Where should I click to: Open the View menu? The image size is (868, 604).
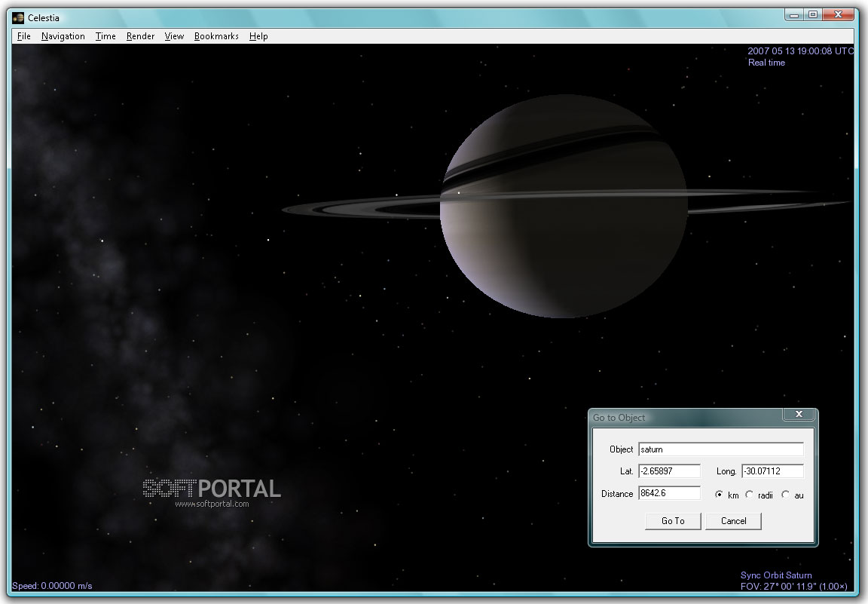[x=174, y=36]
